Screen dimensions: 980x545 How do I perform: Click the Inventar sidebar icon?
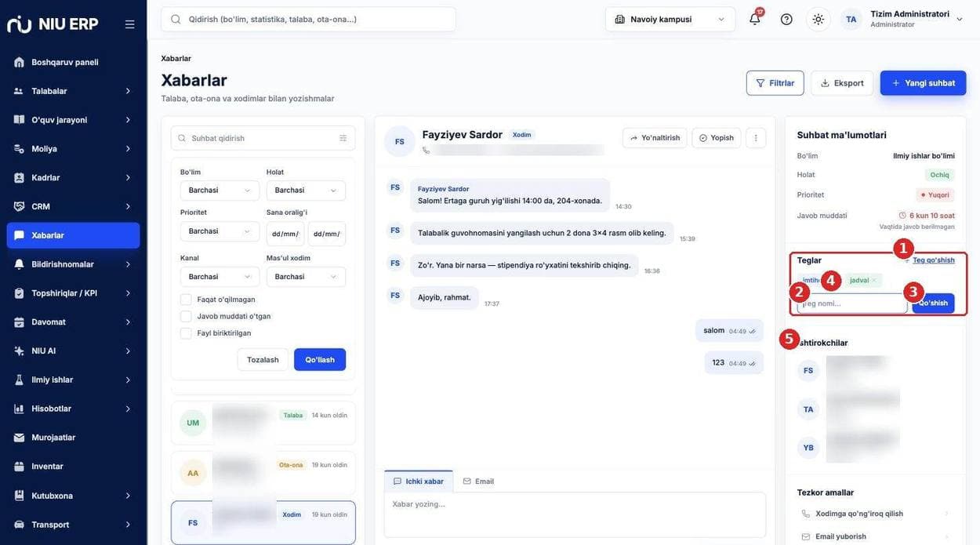pos(19,467)
